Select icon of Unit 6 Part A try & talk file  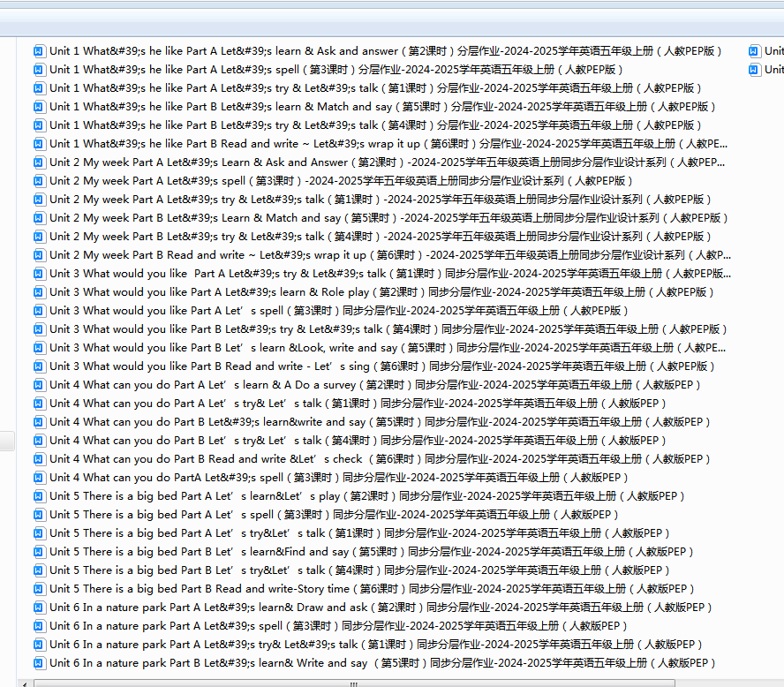[39, 645]
